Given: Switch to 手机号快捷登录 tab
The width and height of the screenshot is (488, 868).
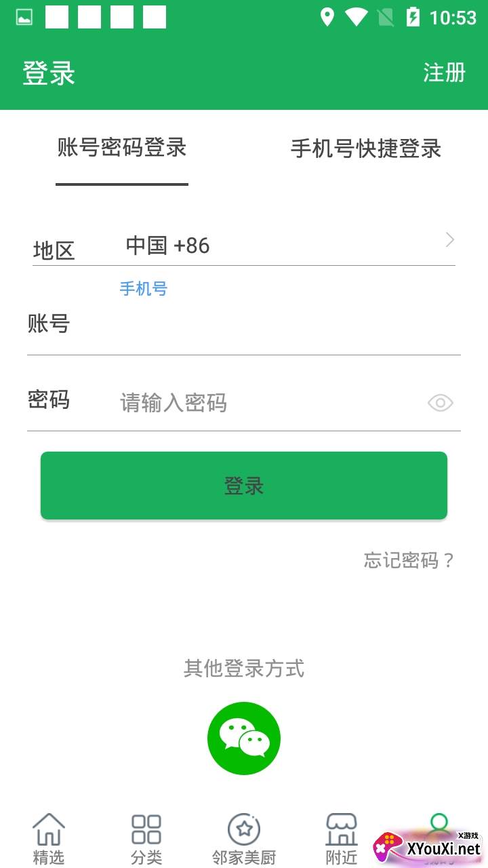Looking at the screenshot, I should click(x=366, y=149).
